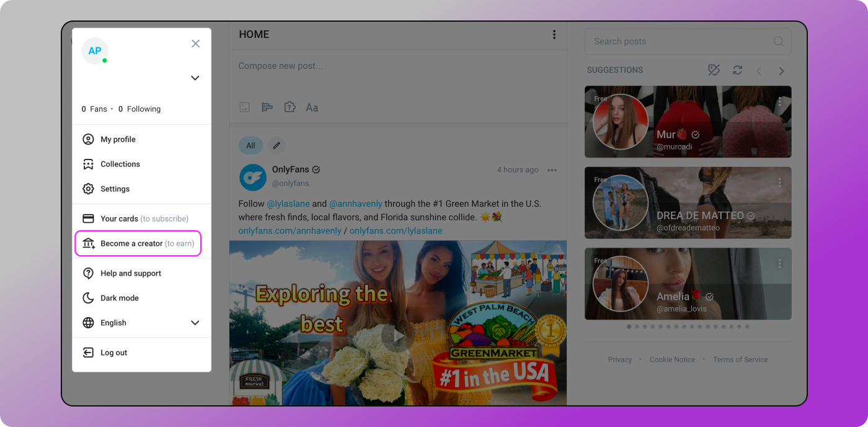
Task: Click the hide-free-profiles tag icon in Suggestions
Action: coord(714,70)
